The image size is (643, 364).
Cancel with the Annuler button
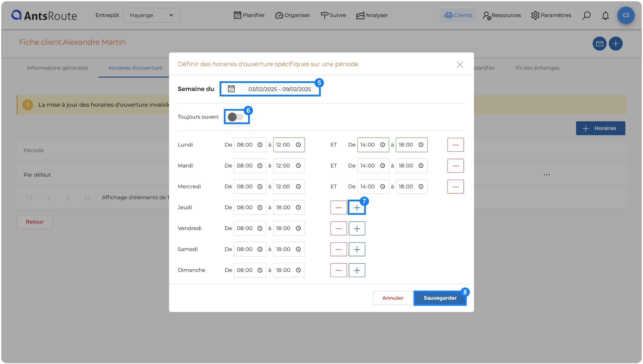392,298
